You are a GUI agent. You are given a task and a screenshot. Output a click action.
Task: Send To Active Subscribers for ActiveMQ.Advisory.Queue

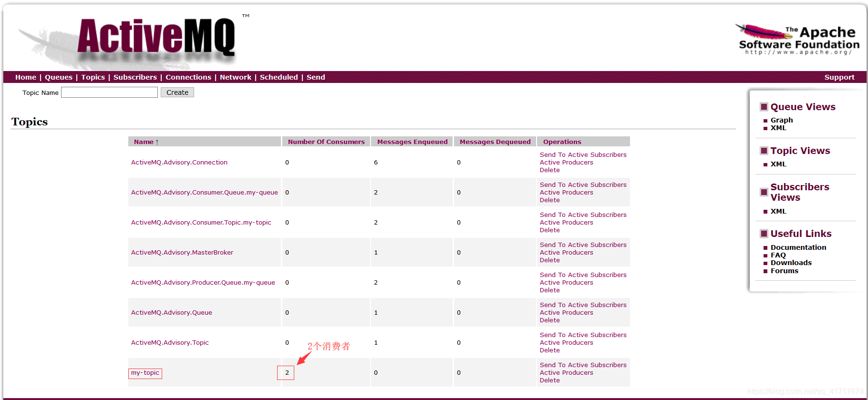pyautogui.click(x=583, y=305)
